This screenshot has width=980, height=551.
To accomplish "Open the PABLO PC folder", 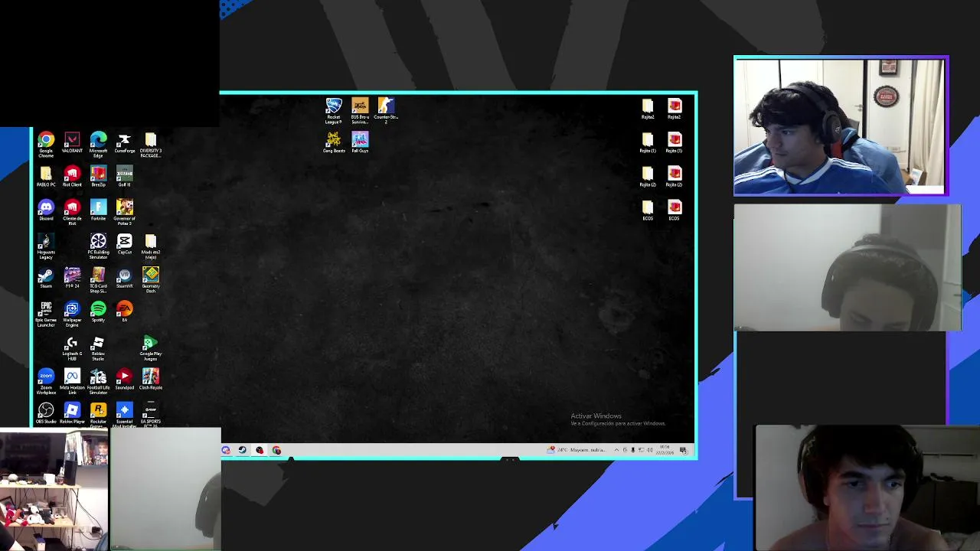I will [46, 177].
